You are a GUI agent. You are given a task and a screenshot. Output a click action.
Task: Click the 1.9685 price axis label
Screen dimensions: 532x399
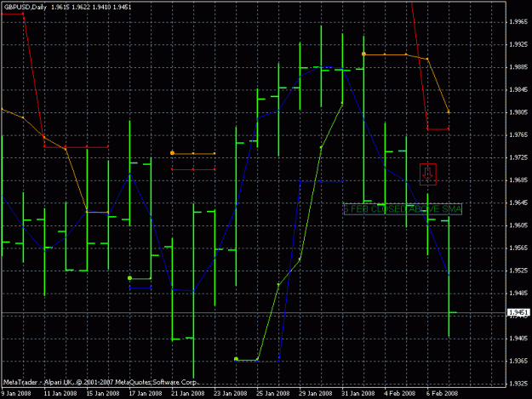(x=518, y=180)
